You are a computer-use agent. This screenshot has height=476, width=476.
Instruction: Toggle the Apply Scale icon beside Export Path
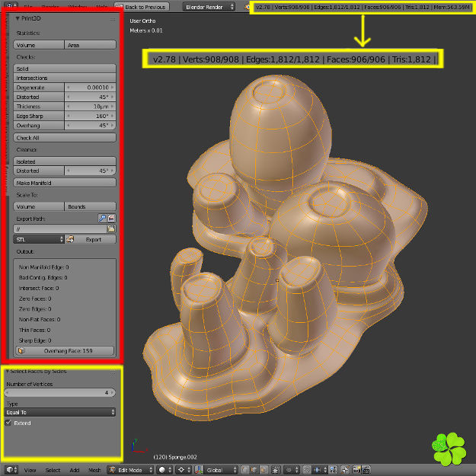[102, 218]
